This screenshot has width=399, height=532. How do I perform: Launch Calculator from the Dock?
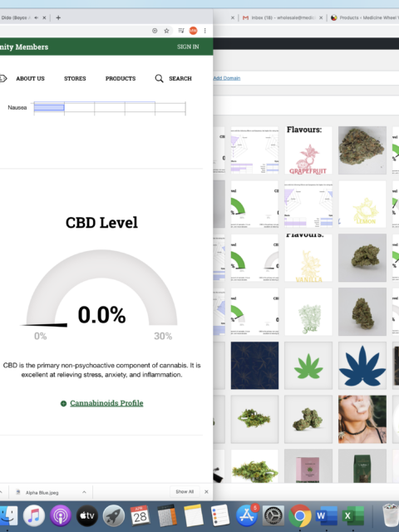167,515
